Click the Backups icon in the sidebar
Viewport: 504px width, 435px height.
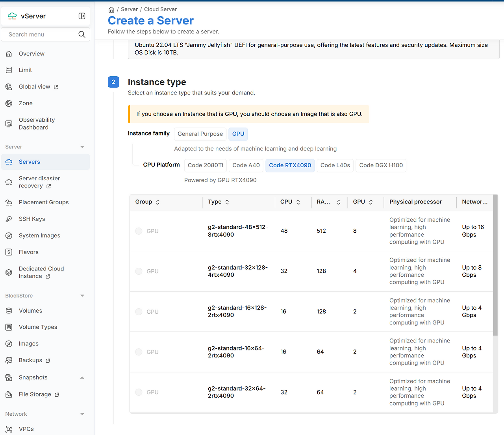9,360
